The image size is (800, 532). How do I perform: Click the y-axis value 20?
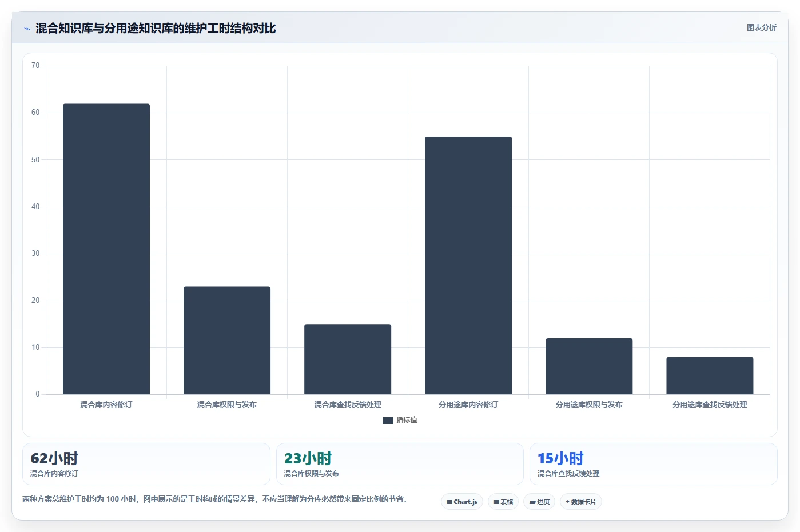click(35, 301)
